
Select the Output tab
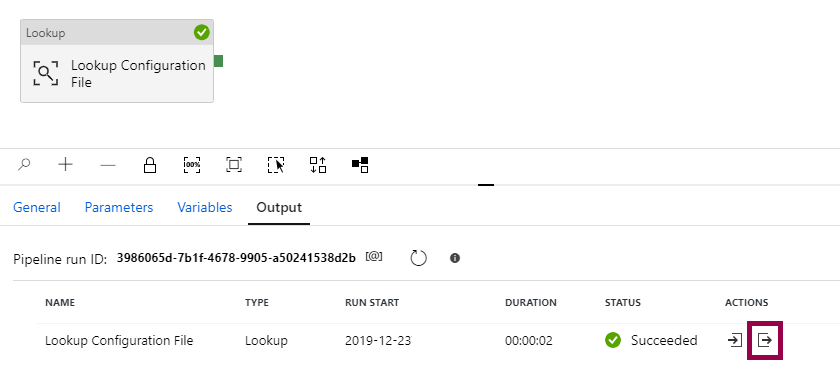pos(279,207)
